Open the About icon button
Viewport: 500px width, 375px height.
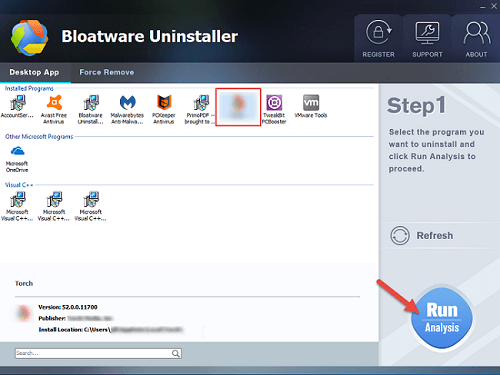click(x=476, y=39)
